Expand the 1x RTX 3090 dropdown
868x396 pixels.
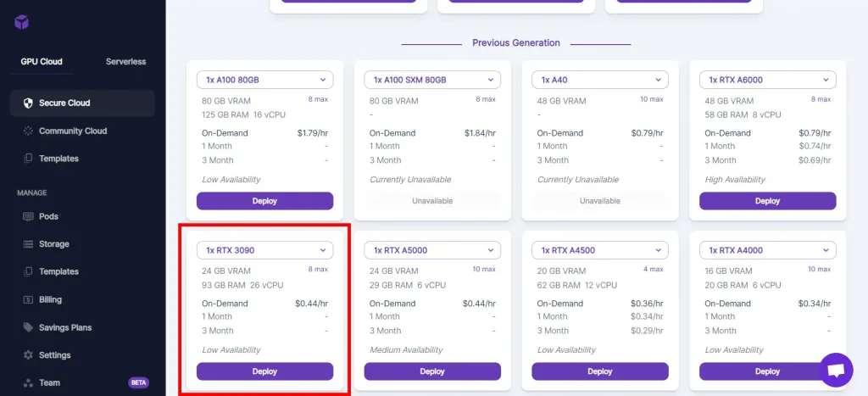264,250
